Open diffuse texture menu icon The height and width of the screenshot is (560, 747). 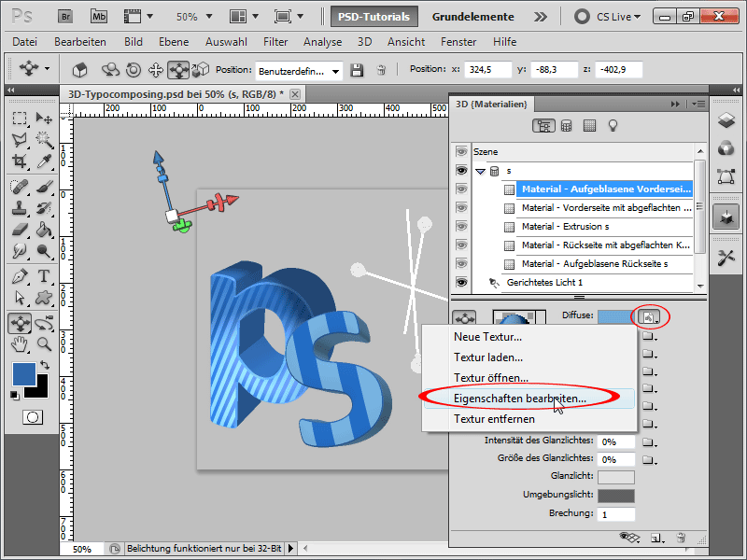pos(650,316)
